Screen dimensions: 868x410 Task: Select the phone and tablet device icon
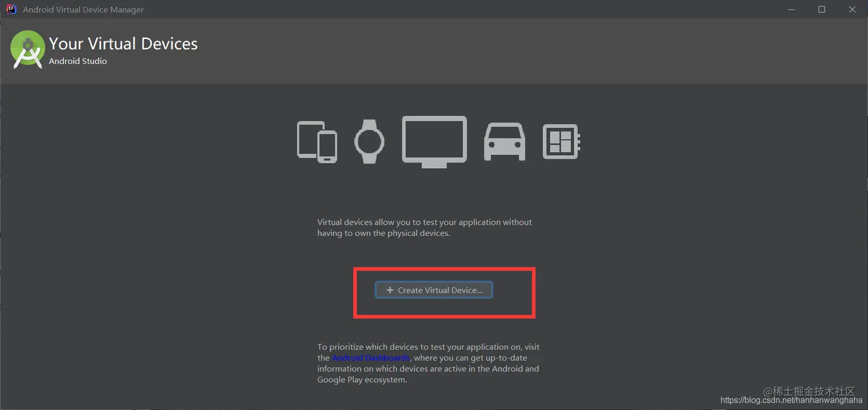pyautogui.click(x=317, y=142)
